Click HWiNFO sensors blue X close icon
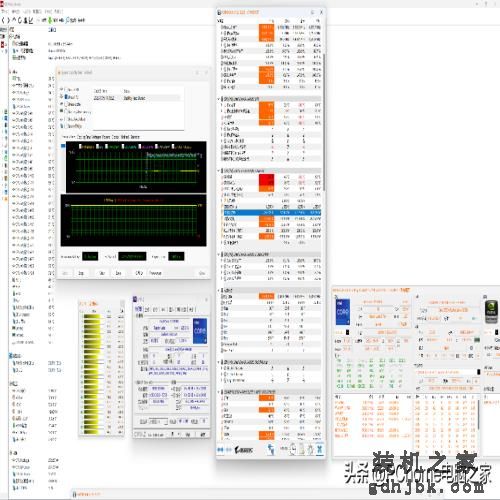Viewport: 500px width, 500px height. 319,449
